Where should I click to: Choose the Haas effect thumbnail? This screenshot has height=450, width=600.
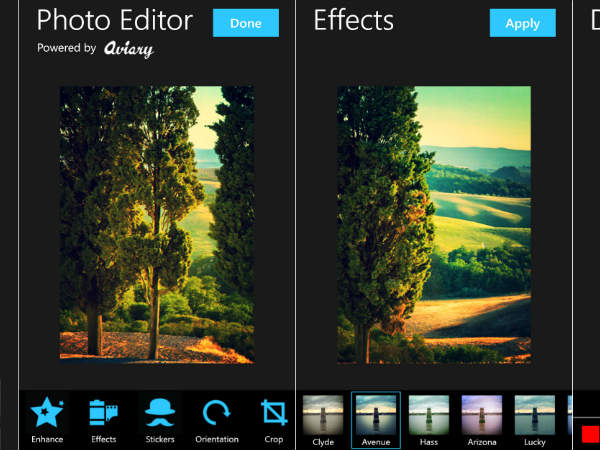(429, 420)
